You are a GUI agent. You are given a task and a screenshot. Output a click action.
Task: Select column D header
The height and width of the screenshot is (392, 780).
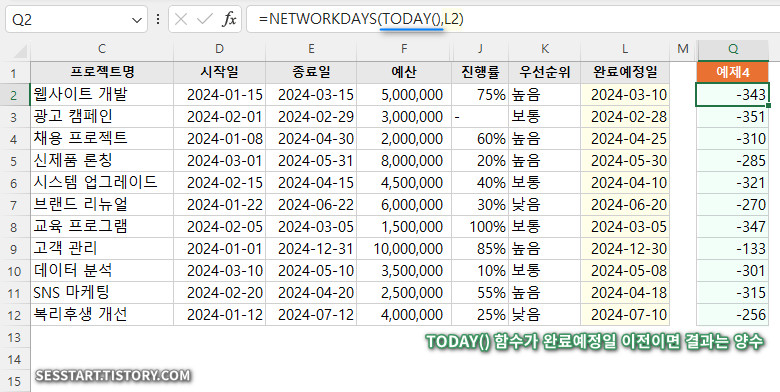219,49
